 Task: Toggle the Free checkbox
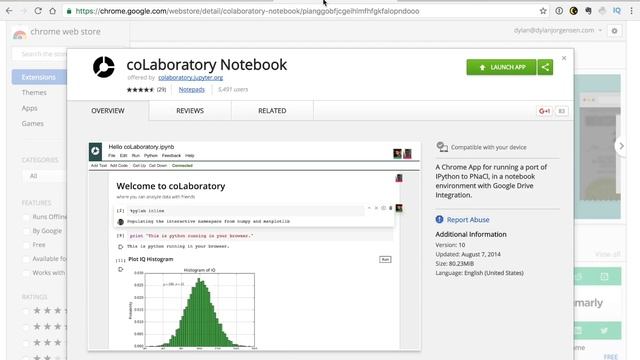click(x=26, y=245)
